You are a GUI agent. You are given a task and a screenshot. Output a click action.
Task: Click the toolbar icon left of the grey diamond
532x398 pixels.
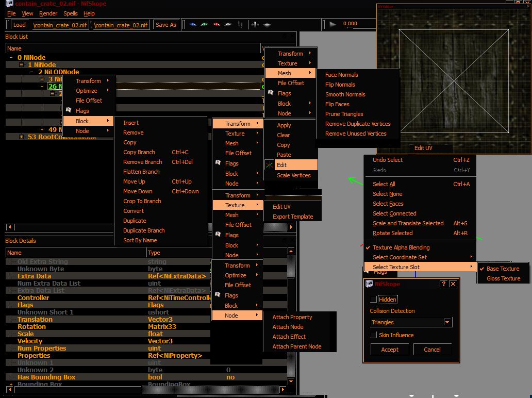coord(255,24)
